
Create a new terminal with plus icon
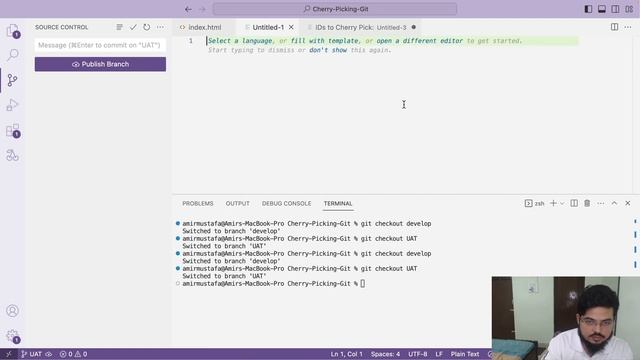[553, 203]
